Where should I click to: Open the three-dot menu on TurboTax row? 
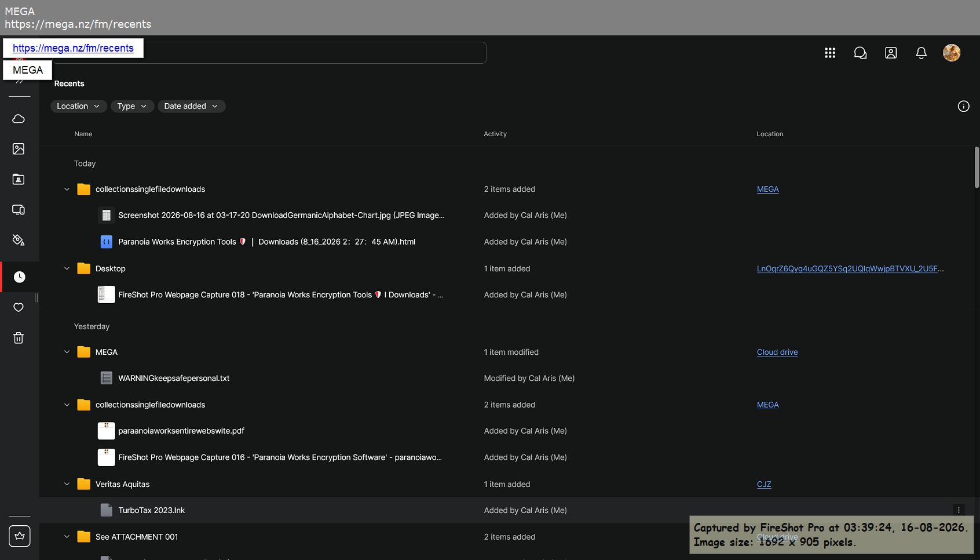click(959, 510)
